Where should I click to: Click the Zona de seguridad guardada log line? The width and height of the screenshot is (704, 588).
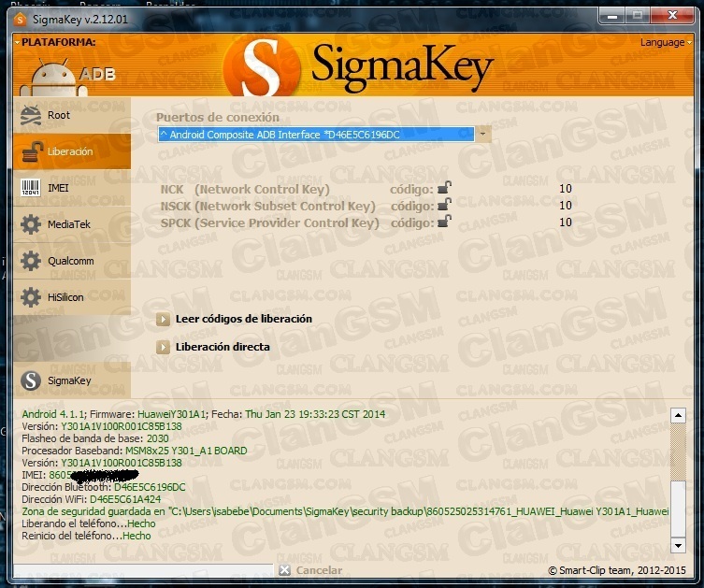(345, 511)
